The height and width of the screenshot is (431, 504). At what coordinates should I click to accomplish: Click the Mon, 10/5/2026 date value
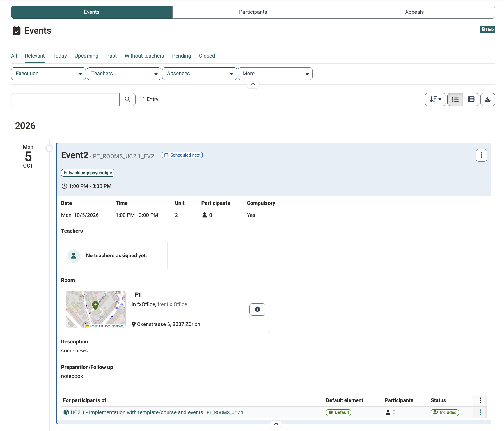pos(80,215)
